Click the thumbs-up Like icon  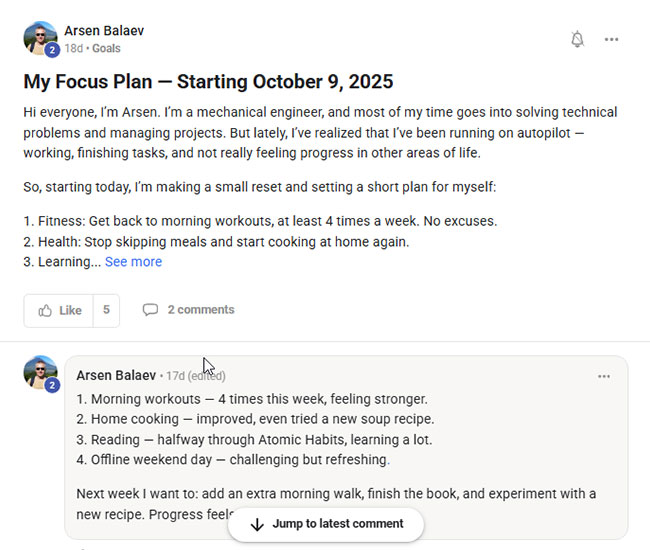45,310
